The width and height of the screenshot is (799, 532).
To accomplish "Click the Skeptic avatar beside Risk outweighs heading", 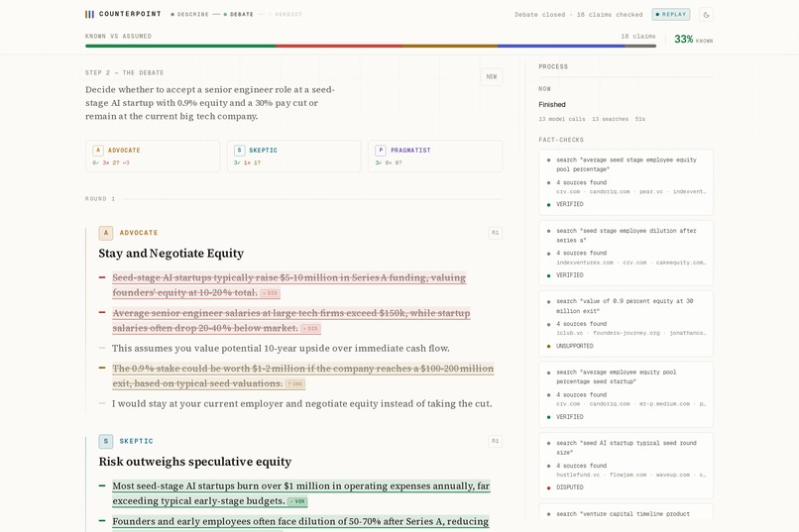I will pyautogui.click(x=106, y=441).
